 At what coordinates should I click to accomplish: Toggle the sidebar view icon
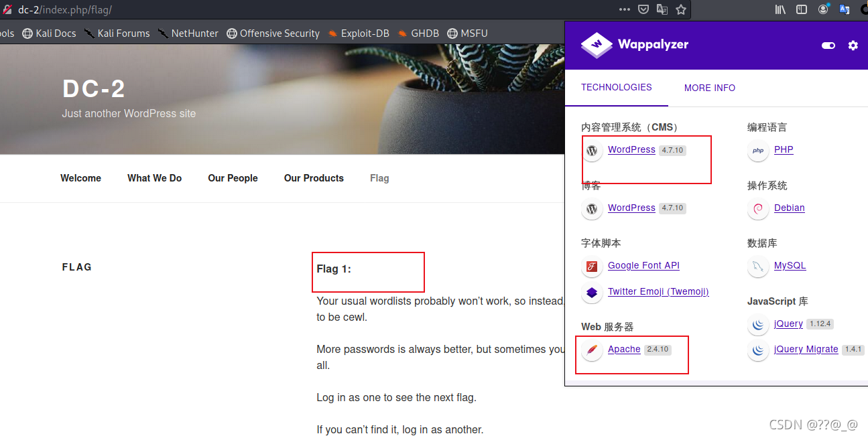802,10
